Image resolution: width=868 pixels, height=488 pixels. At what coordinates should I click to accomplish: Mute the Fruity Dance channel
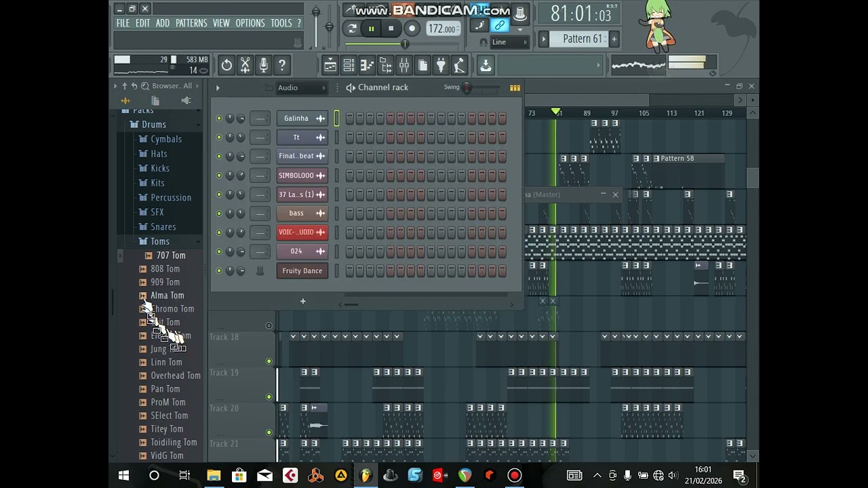coord(218,270)
